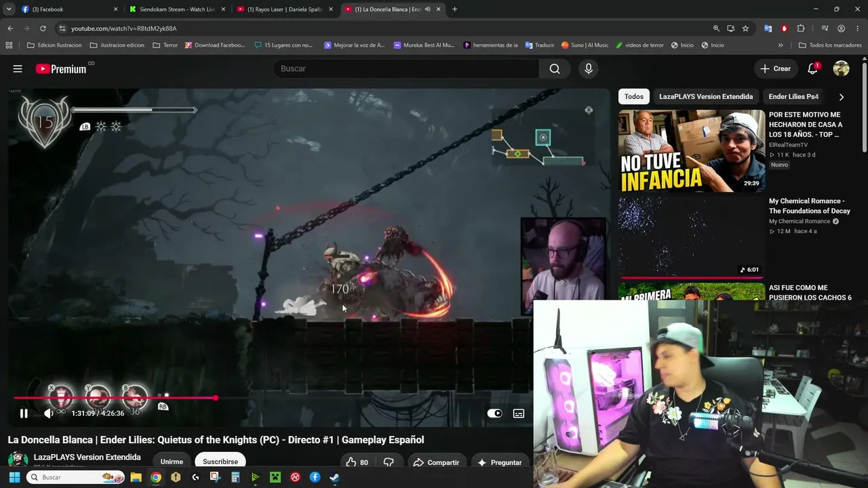This screenshot has height=488, width=868.
Task: Show more filter chips with the arrow
Action: [x=842, y=97]
